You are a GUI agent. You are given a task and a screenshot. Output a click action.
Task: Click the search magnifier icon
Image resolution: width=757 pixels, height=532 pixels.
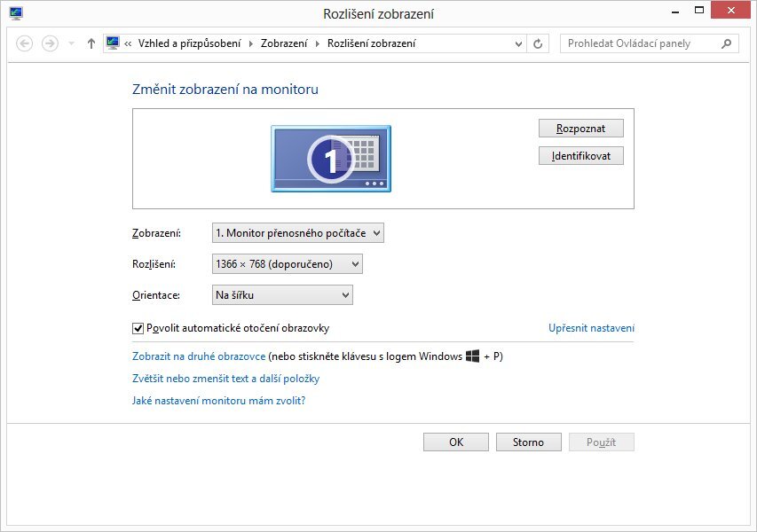(x=727, y=43)
